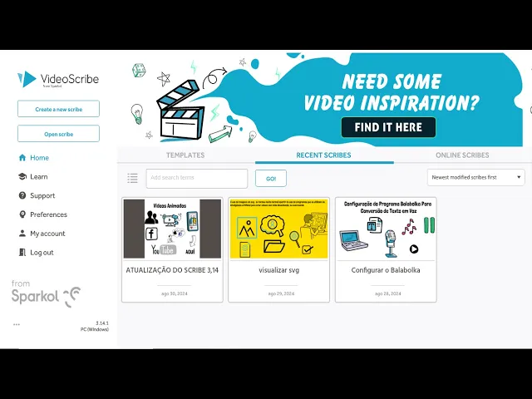Click the version number 3.14.1
Viewport: 532px width, 399px height.
tap(102, 323)
